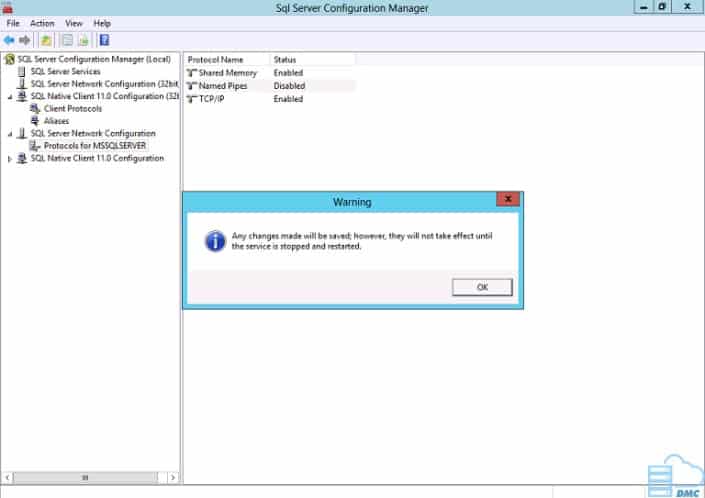Select the TCP/IP protocol row
This screenshot has height=498, width=705.
point(270,99)
